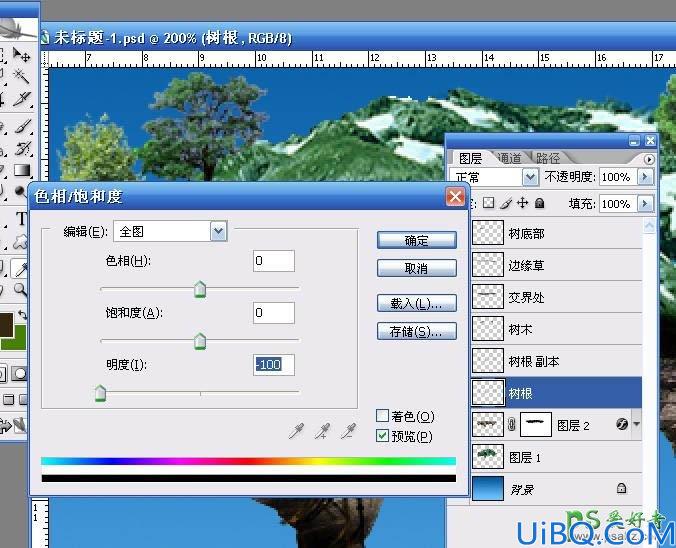Toggle lock position in Layers panel
The image size is (676, 548).
(522, 203)
